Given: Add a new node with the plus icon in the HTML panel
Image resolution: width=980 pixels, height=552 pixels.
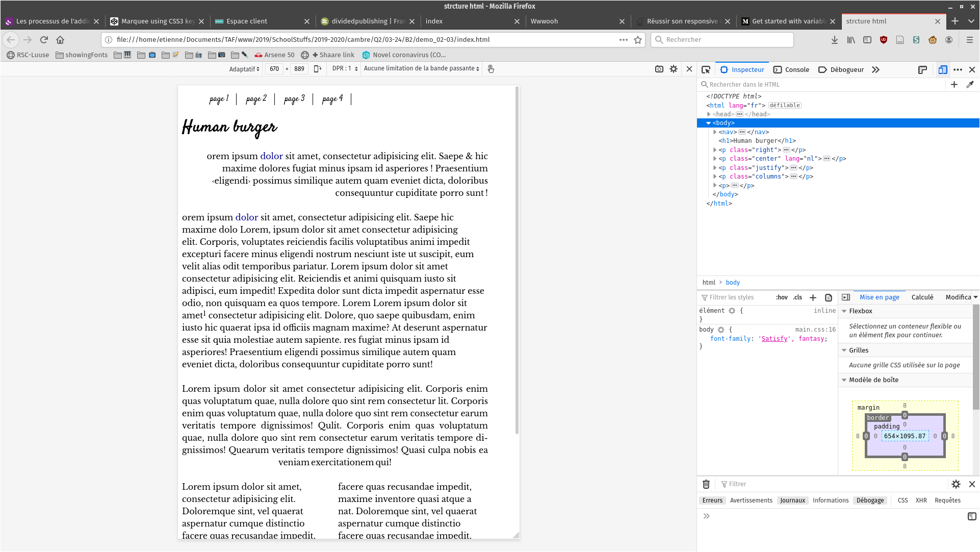Looking at the screenshot, I should click(x=954, y=85).
